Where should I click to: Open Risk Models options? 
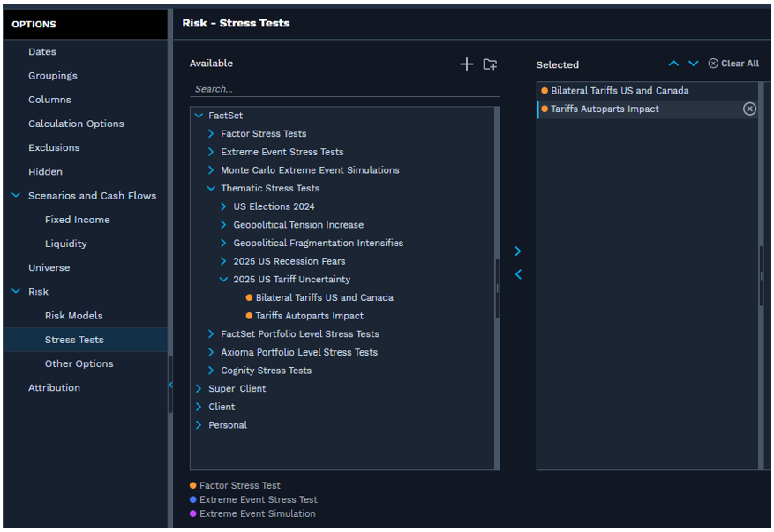click(74, 316)
